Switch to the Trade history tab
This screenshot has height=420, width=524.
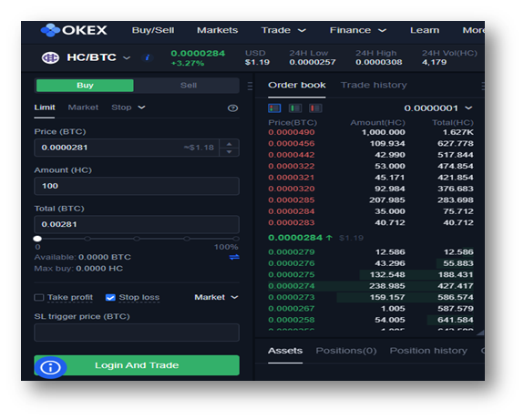pyautogui.click(x=374, y=86)
